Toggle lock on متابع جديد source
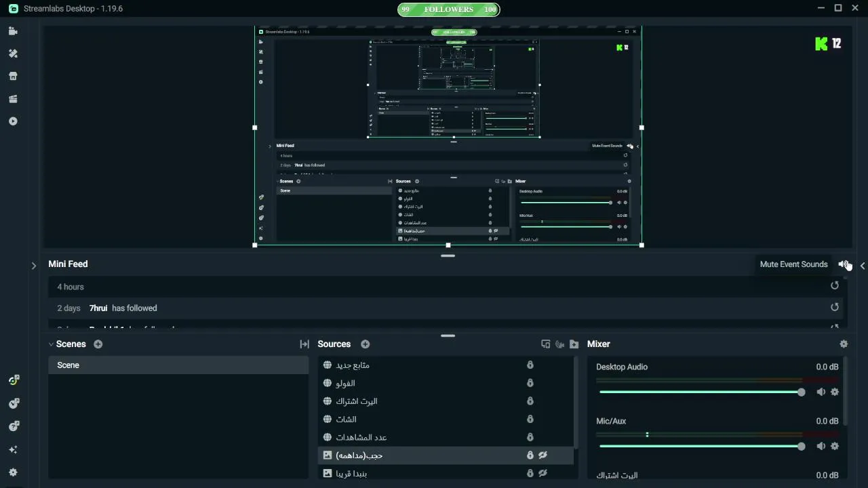The width and height of the screenshot is (868, 488). pos(530,365)
